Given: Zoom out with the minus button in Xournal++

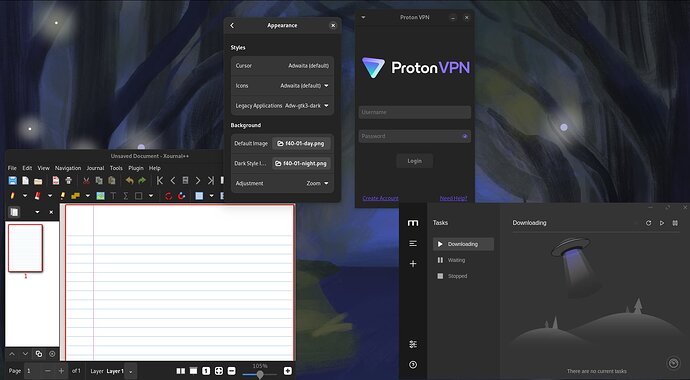Looking at the screenshot, I should click(x=232, y=371).
